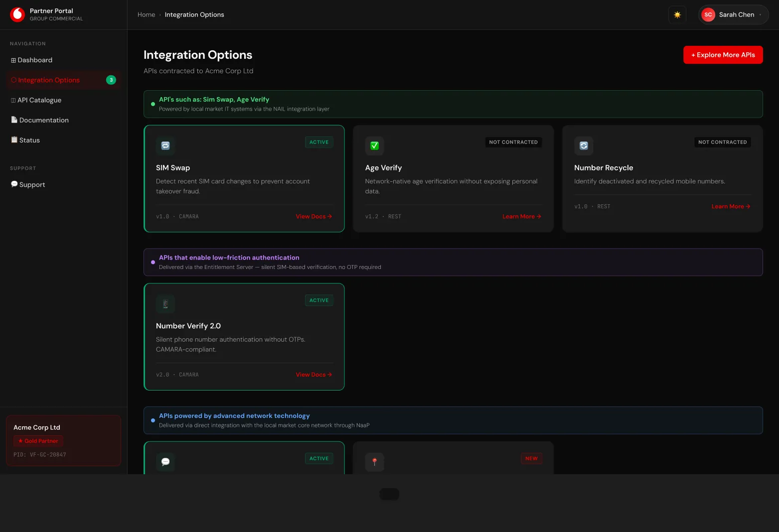This screenshot has height=532, width=779.
Task: Click the Dashboard grid icon
Action: (13, 60)
